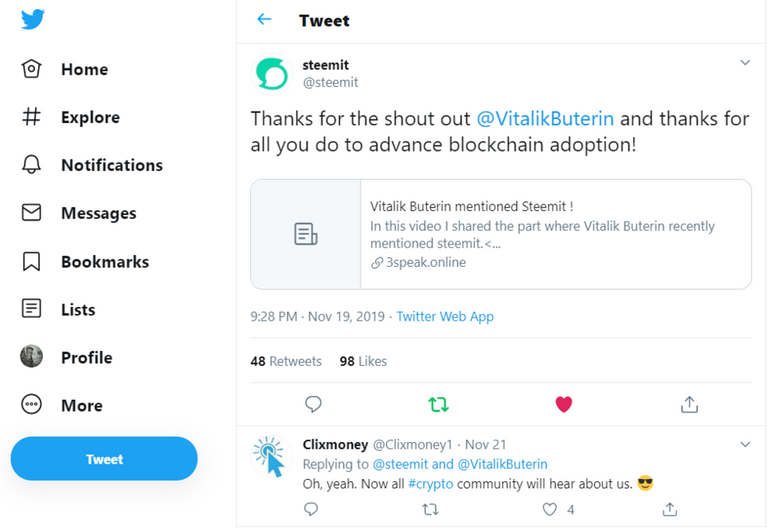The image size is (768, 528).
Task: Open the 3speak.online video link card
Action: pos(500,234)
